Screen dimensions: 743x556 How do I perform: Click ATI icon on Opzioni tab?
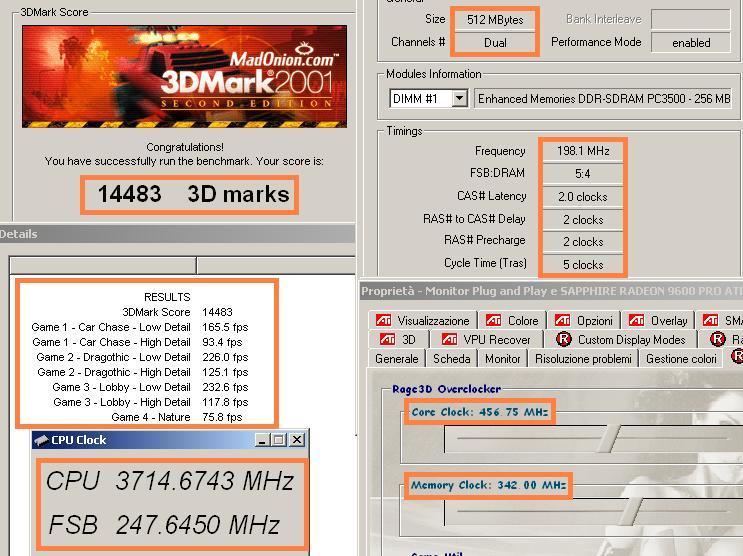click(x=562, y=320)
